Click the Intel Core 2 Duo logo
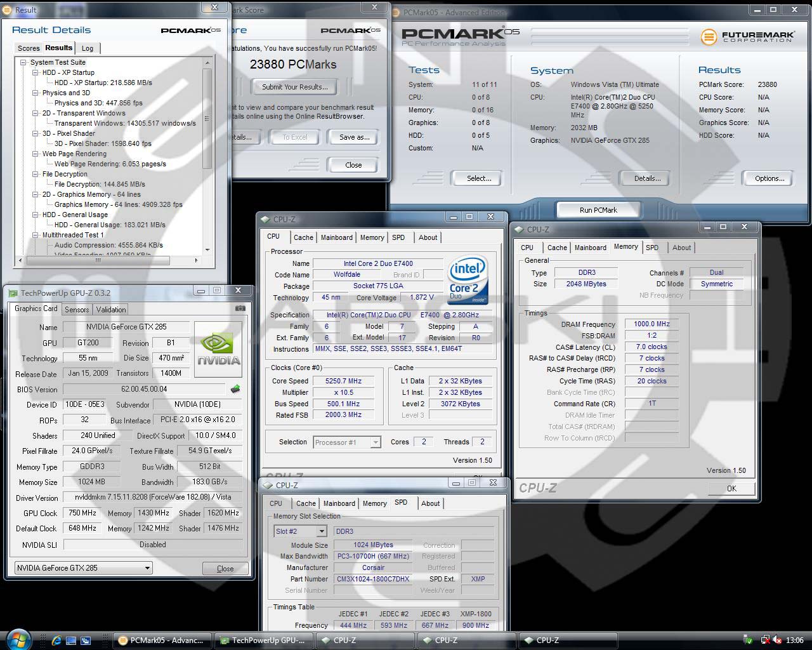812x650 pixels. 468,279
